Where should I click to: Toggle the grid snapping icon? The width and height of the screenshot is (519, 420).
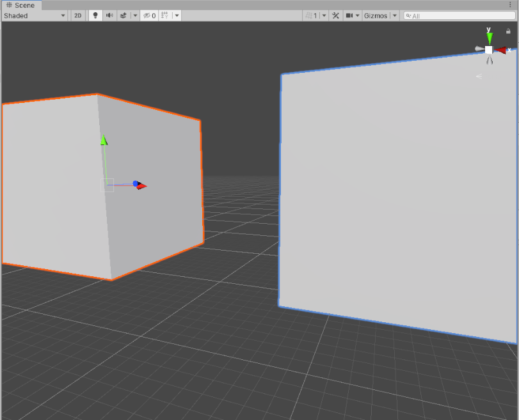(165, 15)
